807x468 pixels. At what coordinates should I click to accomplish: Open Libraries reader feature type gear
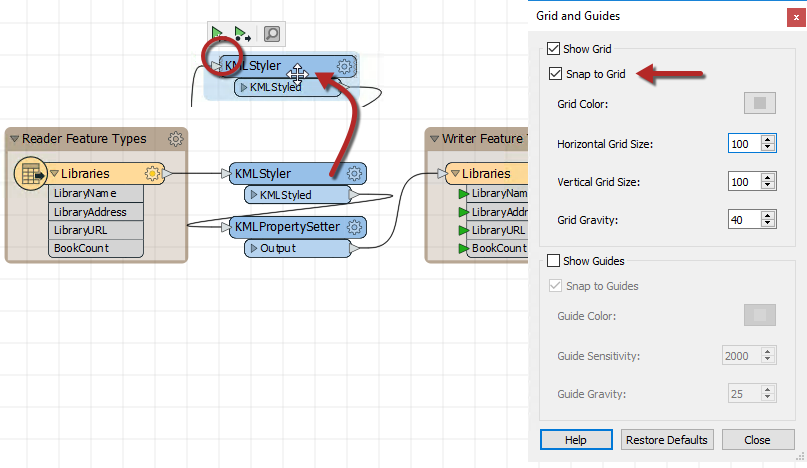point(153,174)
